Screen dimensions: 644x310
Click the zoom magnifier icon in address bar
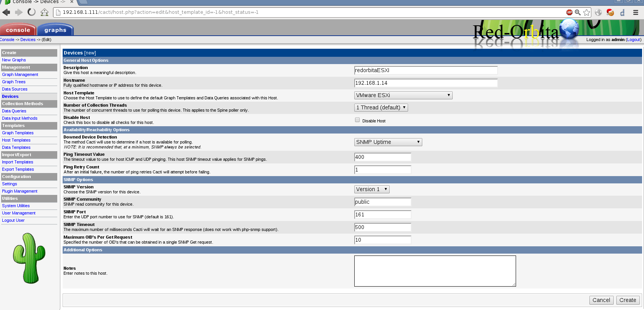coord(578,12)
